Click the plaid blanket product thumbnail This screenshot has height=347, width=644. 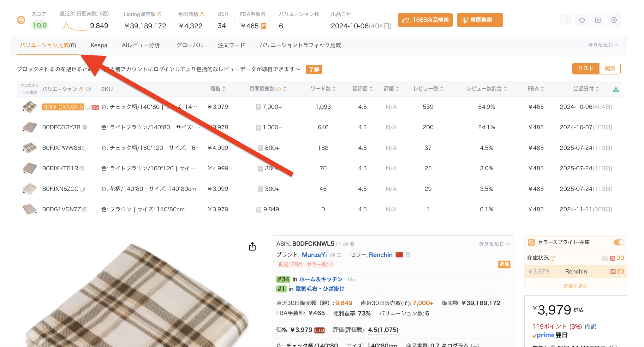29,107
